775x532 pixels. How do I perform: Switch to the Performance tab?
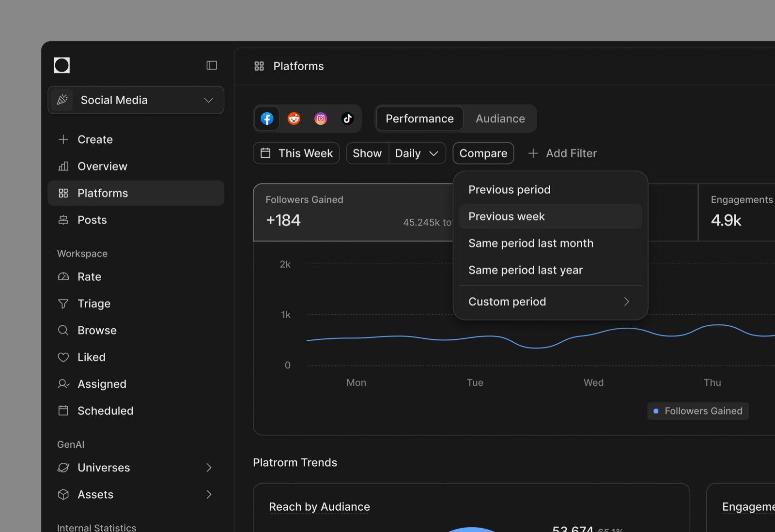(420, 119)
